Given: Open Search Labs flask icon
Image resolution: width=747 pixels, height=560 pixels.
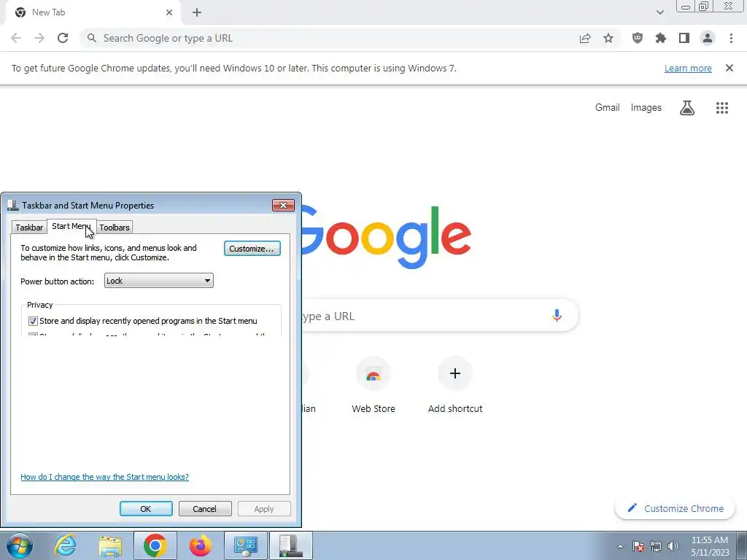Looking at the screenshot, I should click(x=687, y=108).
